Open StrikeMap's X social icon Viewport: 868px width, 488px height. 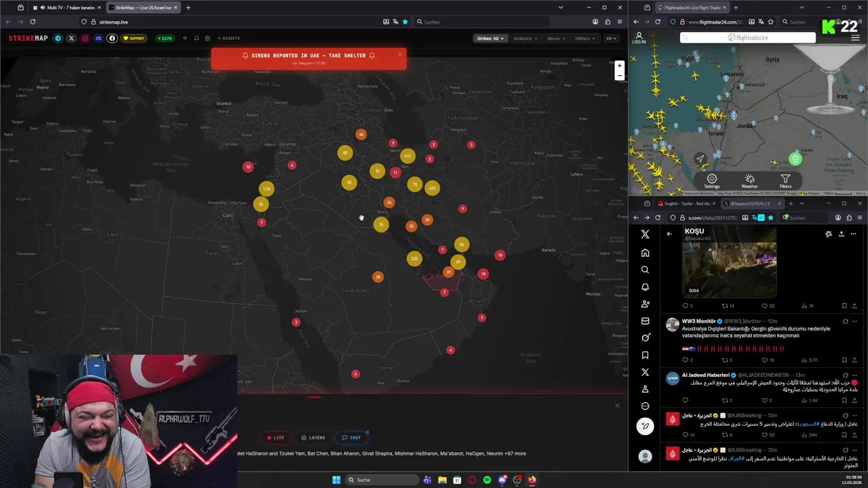pos(71,39)
